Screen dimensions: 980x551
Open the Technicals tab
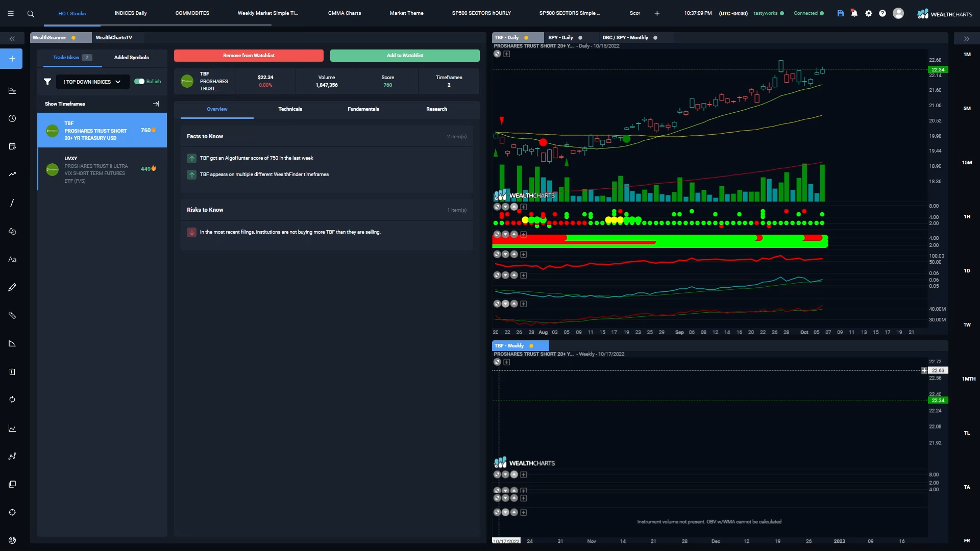(x=290, y=109)
